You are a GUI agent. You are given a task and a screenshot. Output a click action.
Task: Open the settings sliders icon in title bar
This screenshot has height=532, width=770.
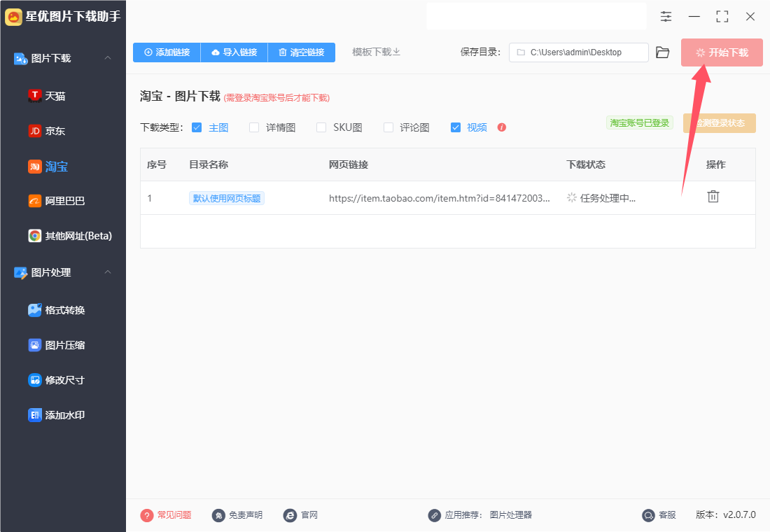(666, 17)
